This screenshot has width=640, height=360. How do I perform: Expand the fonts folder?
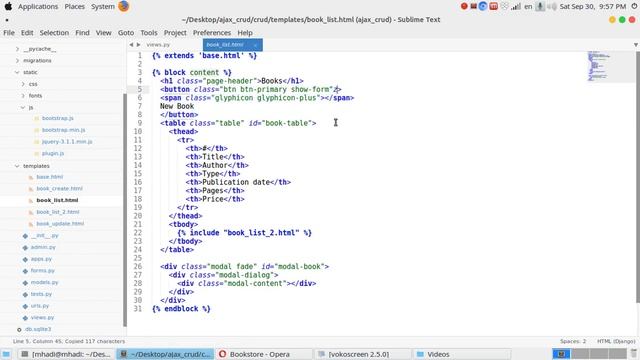coord(23,96)
